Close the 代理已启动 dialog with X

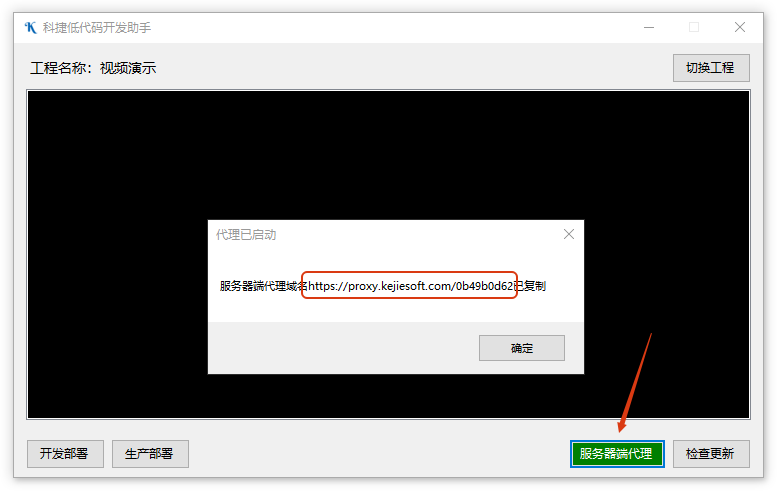click(x=569, y=234)
